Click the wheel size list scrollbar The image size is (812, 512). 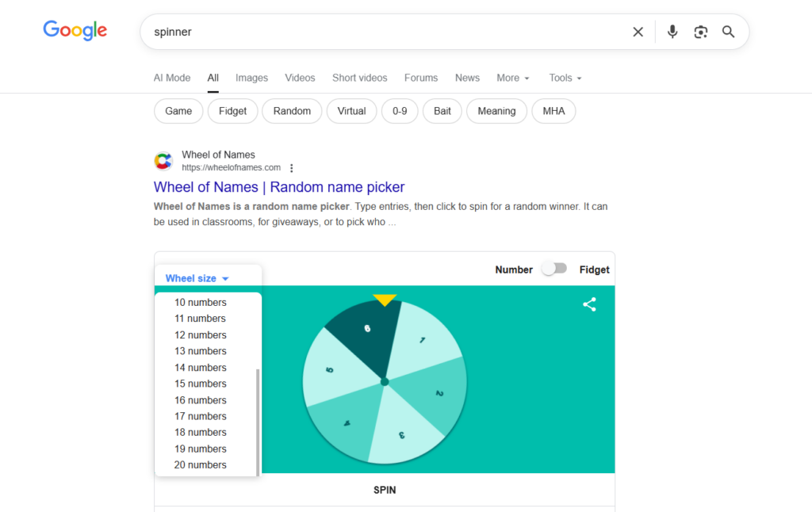pos(258,422)
